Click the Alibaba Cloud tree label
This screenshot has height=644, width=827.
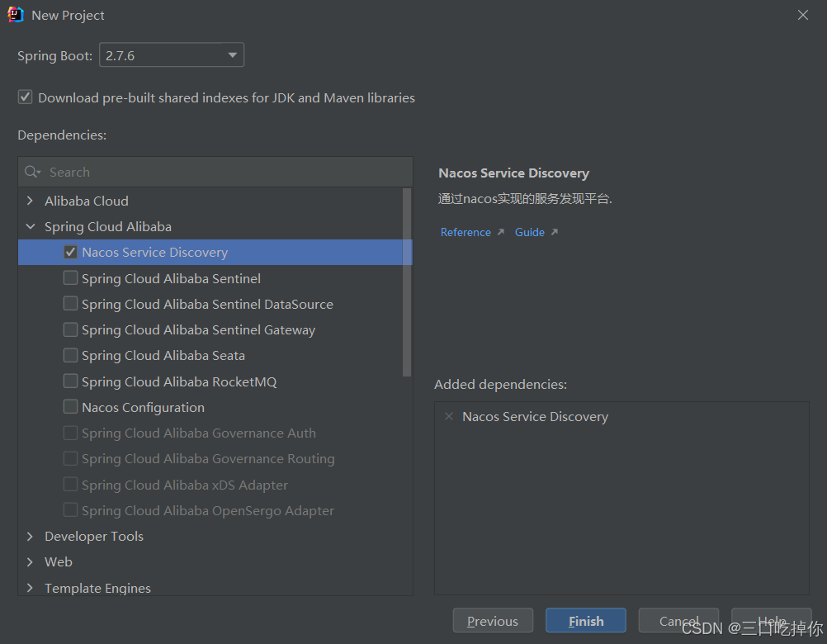(87, 201)
